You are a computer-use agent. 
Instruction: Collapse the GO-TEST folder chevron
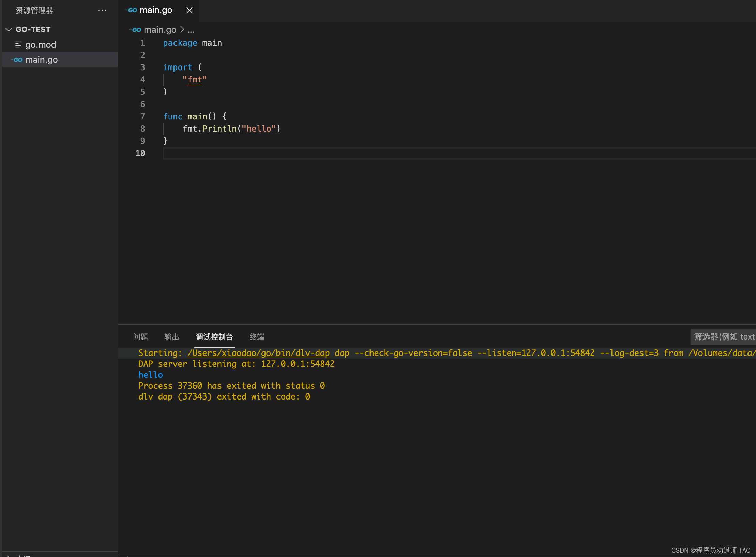pos(9,30)
